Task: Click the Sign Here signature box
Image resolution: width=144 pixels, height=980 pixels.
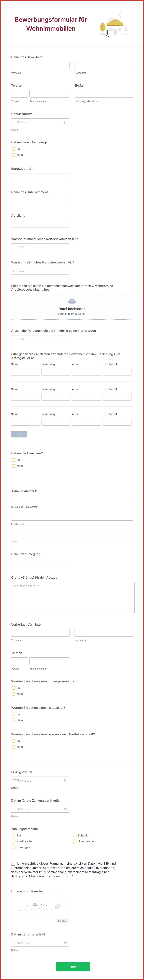Action: 40,907
